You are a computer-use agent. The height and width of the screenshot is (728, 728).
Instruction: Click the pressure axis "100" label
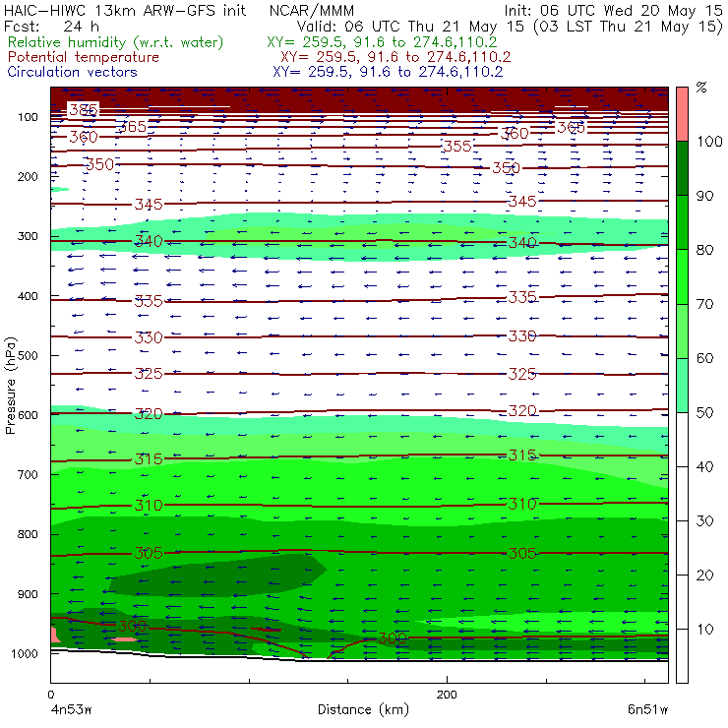click(28, 117)
